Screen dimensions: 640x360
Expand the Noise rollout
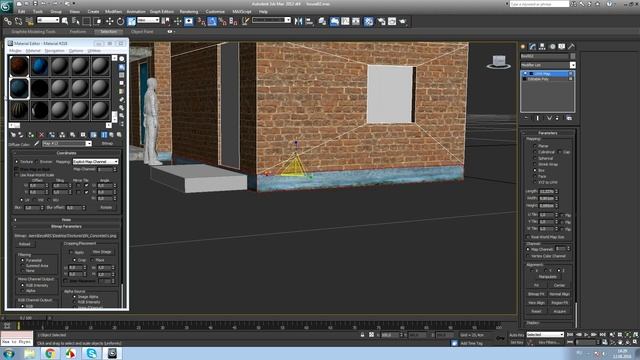coord(66,220)
